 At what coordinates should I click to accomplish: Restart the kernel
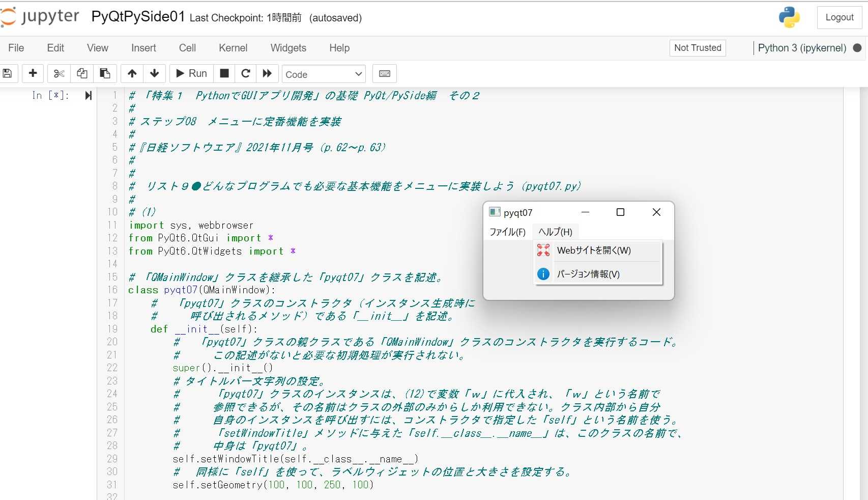tap(245, 73)
